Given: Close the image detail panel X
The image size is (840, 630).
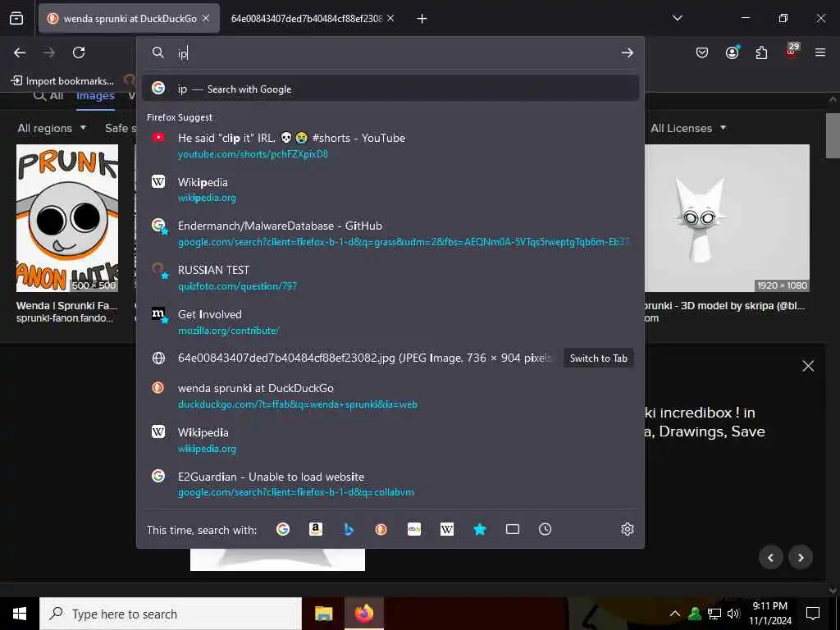Looking at the screenshot, I should point(808,366).
